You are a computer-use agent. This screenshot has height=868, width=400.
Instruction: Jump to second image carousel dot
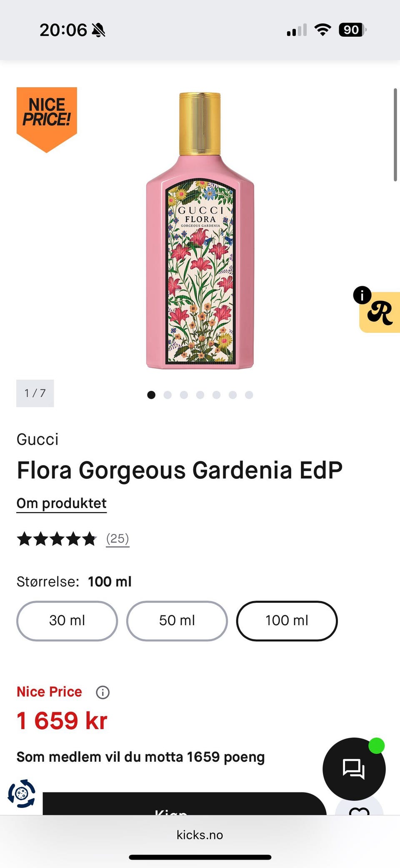[167, 395]
